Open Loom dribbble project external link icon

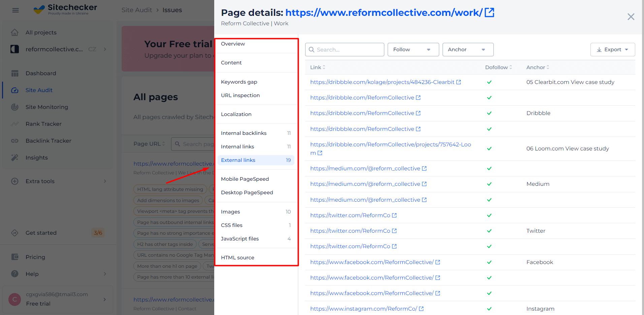(x=320, y=153)
